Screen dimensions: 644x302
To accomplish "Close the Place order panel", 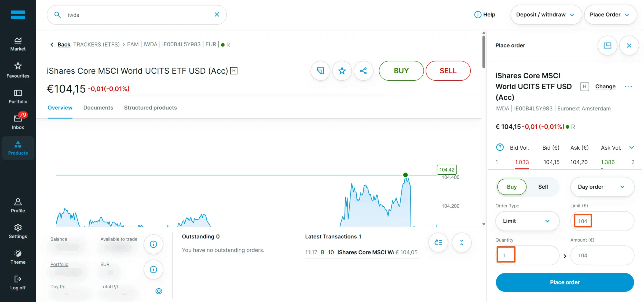I will click(x=629, y=45).
